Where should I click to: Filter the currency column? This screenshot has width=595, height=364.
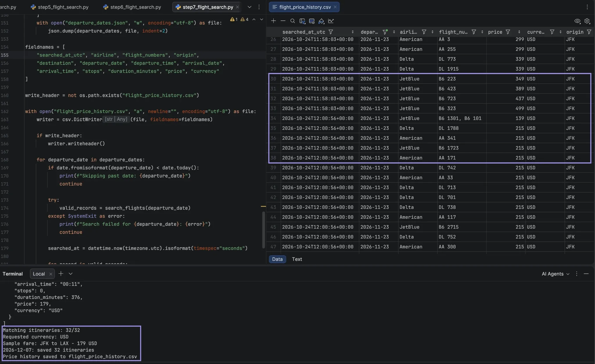pos(552,32)
